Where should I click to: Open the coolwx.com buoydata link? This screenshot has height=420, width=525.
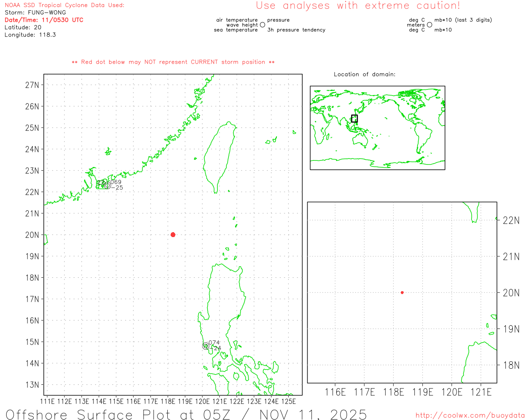coord(470,415)
